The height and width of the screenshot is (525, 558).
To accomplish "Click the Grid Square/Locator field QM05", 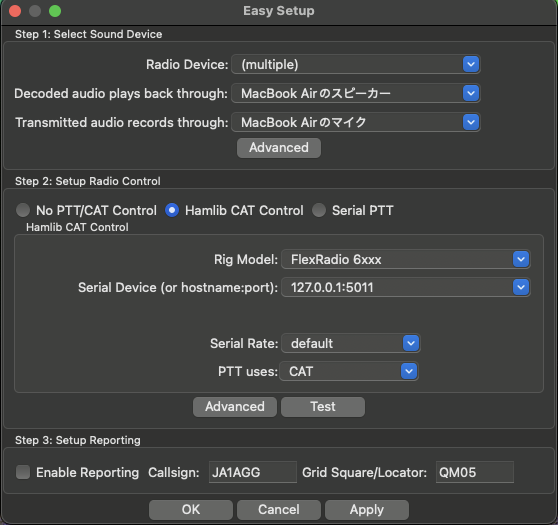I will (x=475, y=472).
